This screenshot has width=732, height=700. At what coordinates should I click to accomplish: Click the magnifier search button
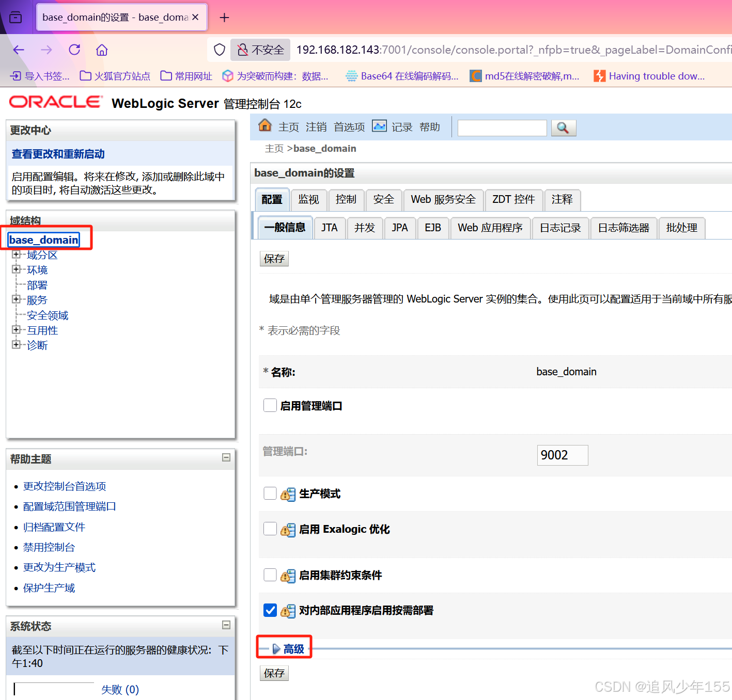[563, 128]
